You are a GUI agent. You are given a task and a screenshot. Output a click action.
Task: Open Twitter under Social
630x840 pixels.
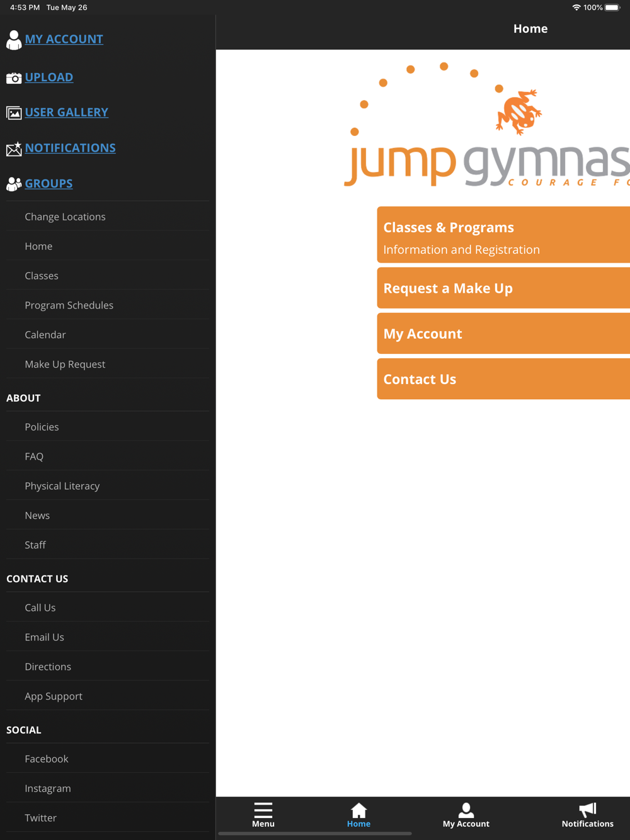(108, 818)
